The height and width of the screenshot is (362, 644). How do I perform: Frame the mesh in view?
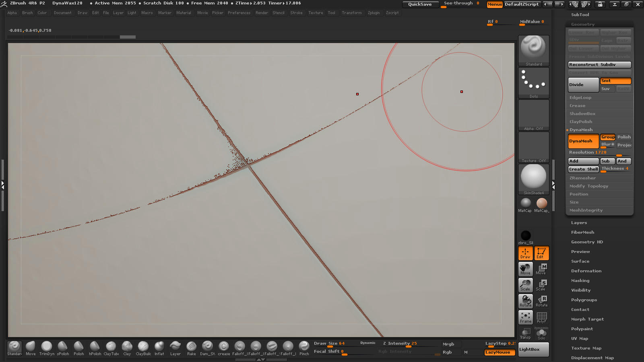pos(526,317)
